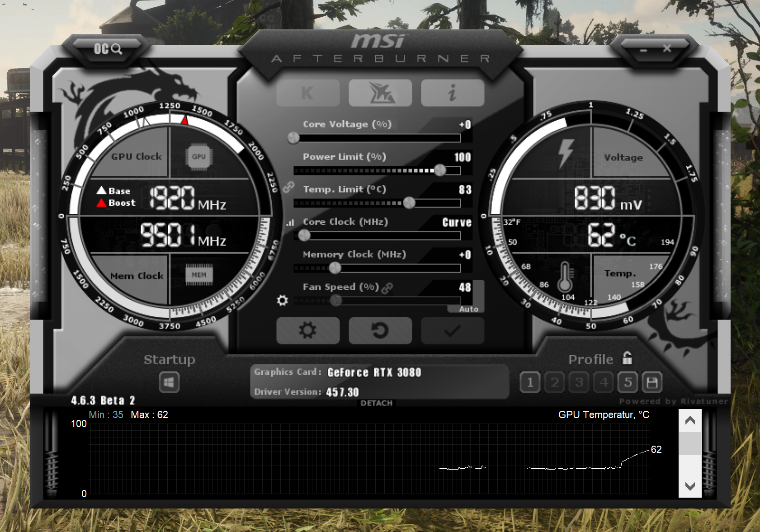Toggle the Power and Temp limit link icon
The width and height of the screenshot is (760, 532).
(289, 187)
